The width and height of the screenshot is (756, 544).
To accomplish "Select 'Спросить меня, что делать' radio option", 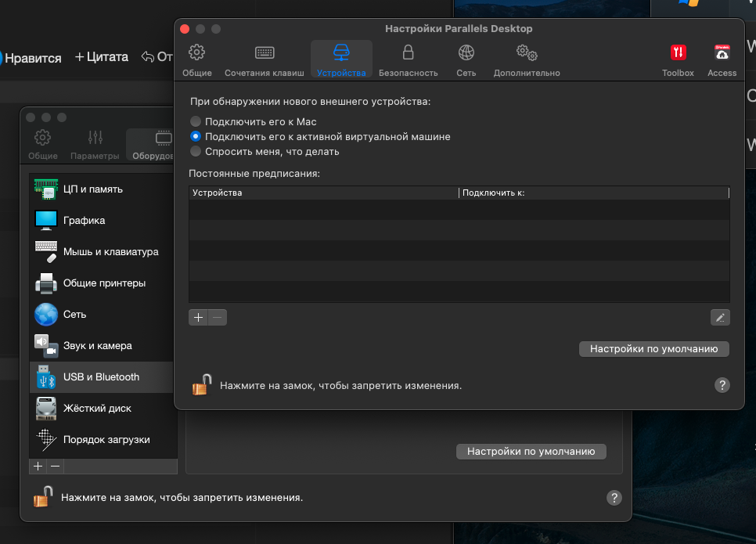I will (x=196, y=152).
